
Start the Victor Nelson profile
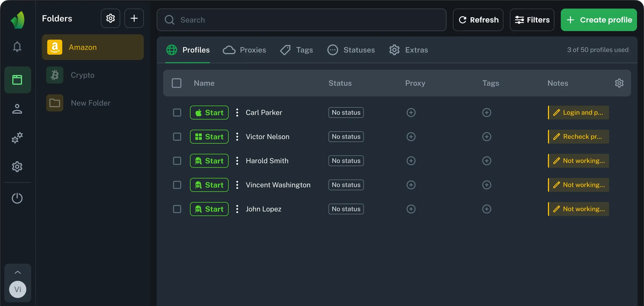coord(209,137)
